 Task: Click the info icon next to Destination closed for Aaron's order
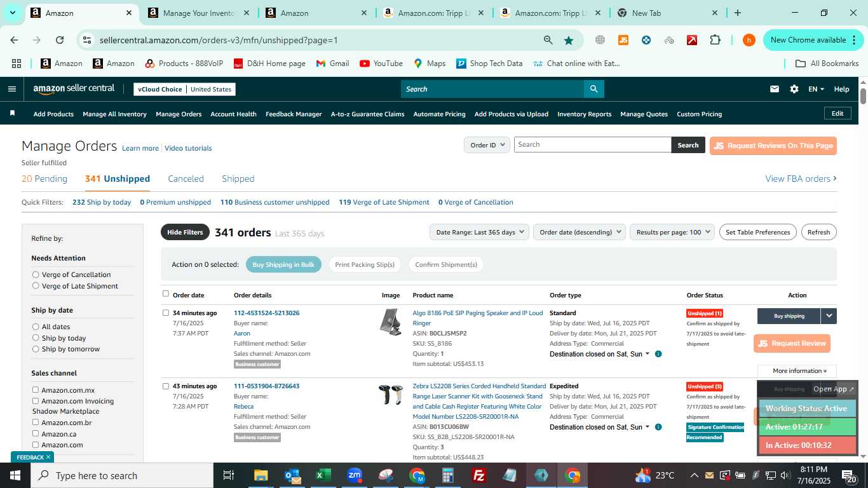[658, 354]
